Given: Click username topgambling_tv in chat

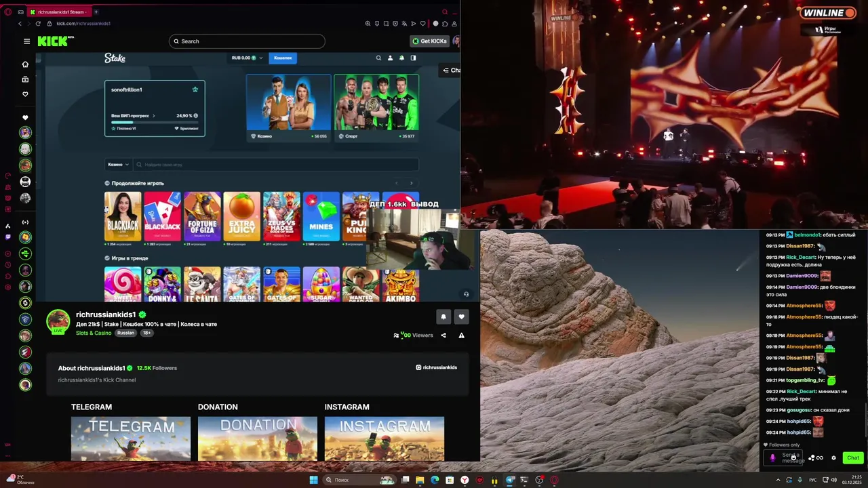Looking at the screenshot, I should (806, 380).
